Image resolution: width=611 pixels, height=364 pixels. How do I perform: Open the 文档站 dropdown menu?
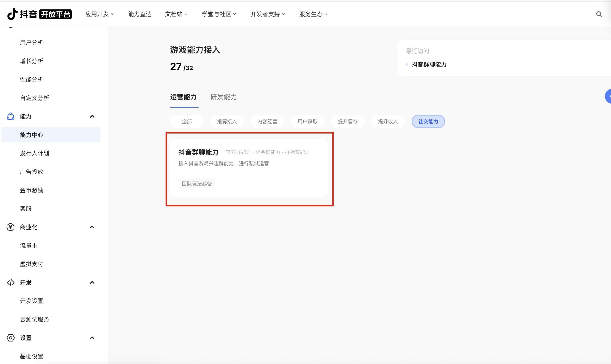[x=176, y=14]
